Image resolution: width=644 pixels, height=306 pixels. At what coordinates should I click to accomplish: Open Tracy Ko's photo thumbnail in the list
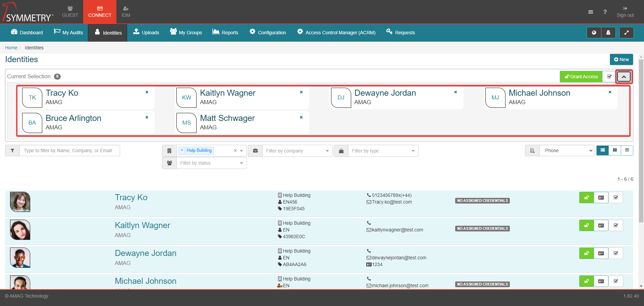tap(20, 202)
